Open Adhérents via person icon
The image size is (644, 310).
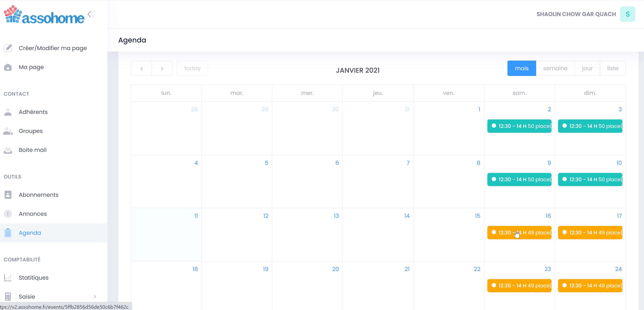tap(8, 112)
